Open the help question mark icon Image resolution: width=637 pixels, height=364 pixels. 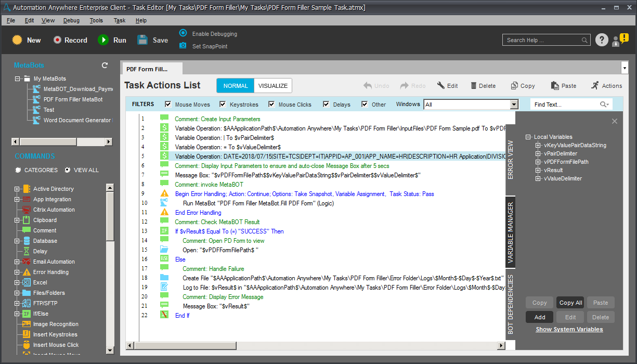click(601, 40)
